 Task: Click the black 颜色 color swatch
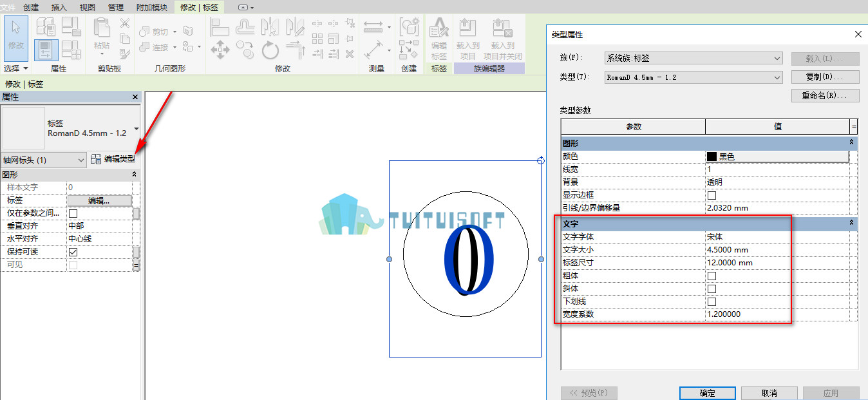712,157
